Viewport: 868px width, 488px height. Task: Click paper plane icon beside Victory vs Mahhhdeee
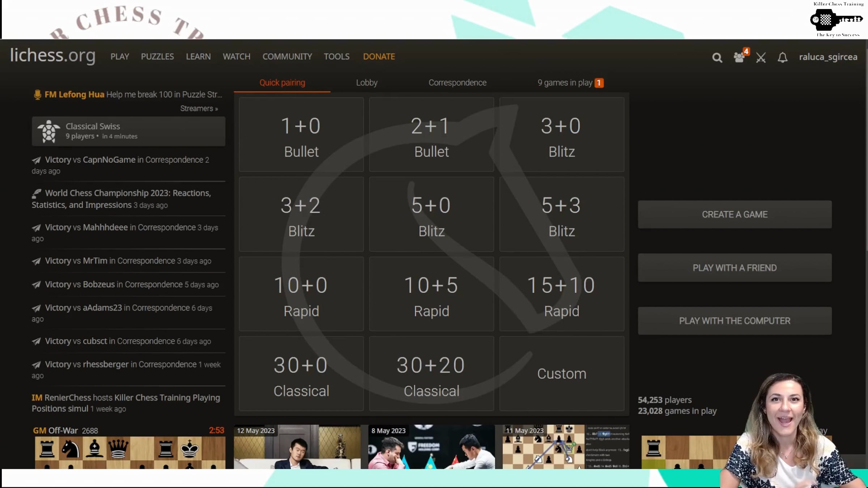pyautogui.click(x=36, y=228)
